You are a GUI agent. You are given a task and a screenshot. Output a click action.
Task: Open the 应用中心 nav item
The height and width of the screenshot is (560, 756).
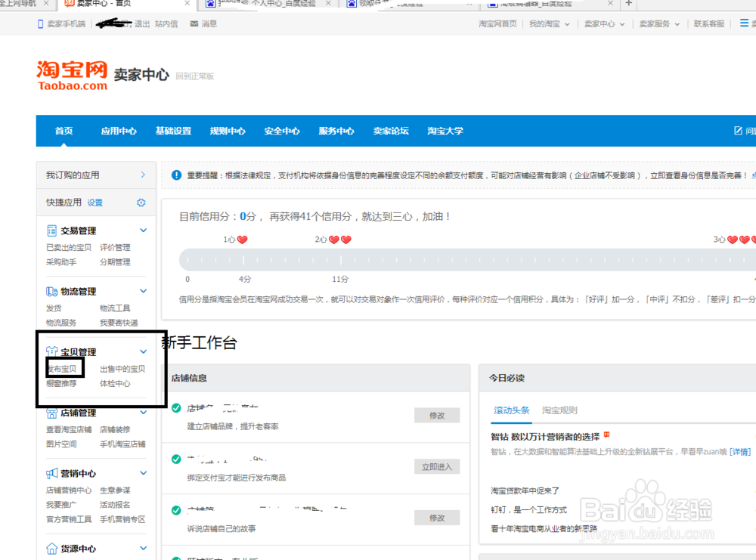(x=119, y=131)
